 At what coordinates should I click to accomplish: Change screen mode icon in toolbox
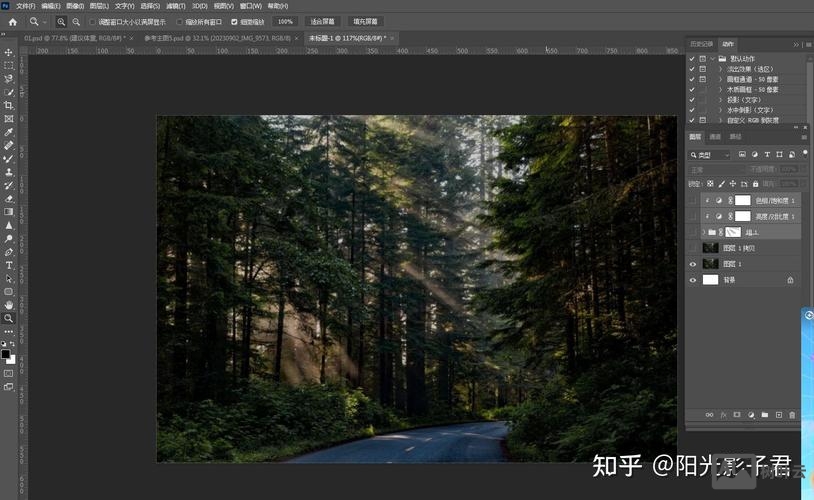click(x=9, y=387)
